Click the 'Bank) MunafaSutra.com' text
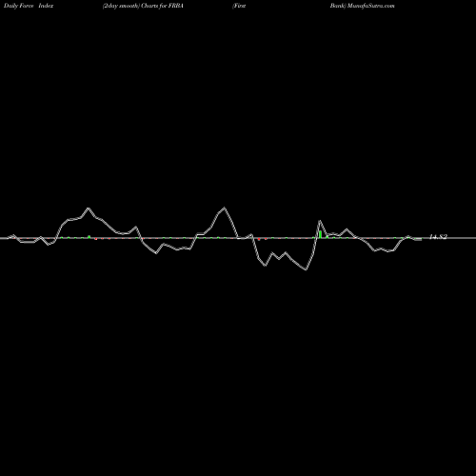 coord(362,6)
